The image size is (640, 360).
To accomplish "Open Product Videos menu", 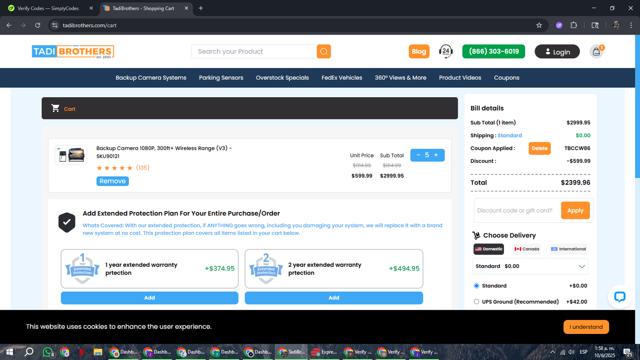I will pos(460,78).
